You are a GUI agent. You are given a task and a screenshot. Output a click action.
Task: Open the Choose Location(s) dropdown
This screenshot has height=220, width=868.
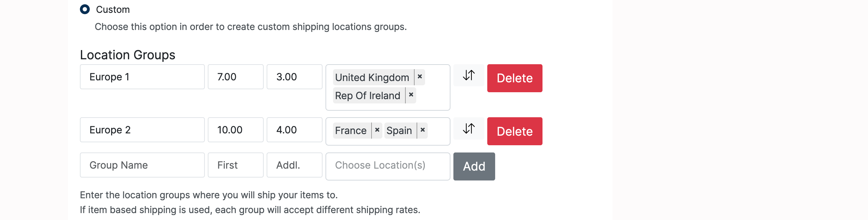tap(388, 166)
